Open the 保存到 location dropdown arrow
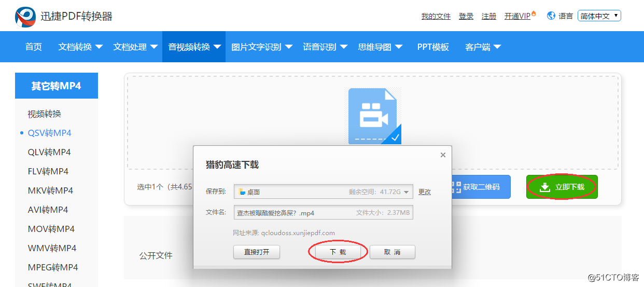The height and width of the screenshot is (287, 644). tap(407, 192)
